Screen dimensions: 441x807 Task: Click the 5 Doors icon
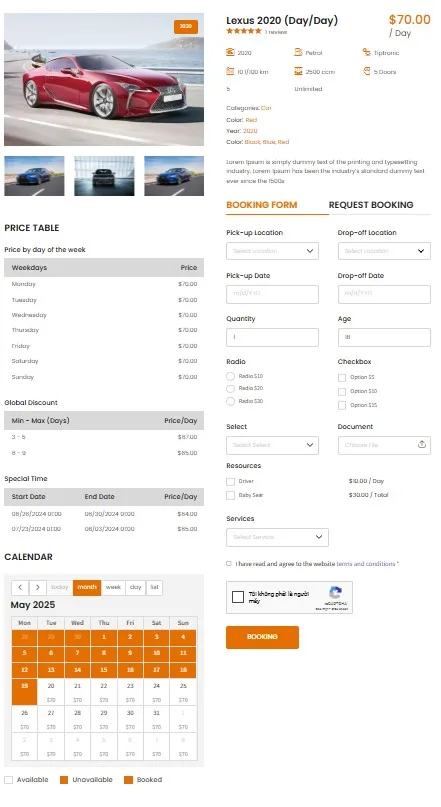pyautogui.click(x=366, y=71)
